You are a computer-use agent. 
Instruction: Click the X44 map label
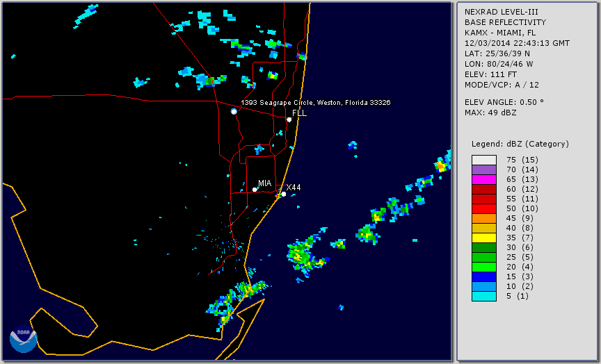[294, 188]
